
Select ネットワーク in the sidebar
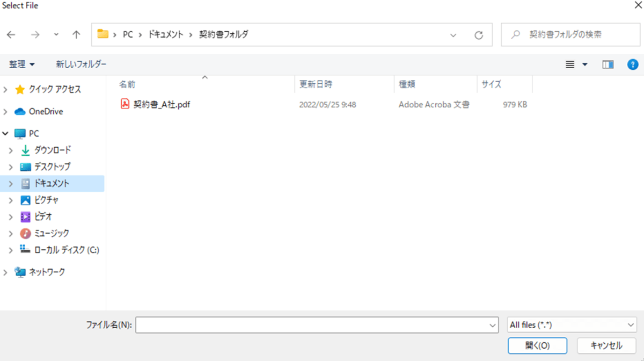pos(47,272)
